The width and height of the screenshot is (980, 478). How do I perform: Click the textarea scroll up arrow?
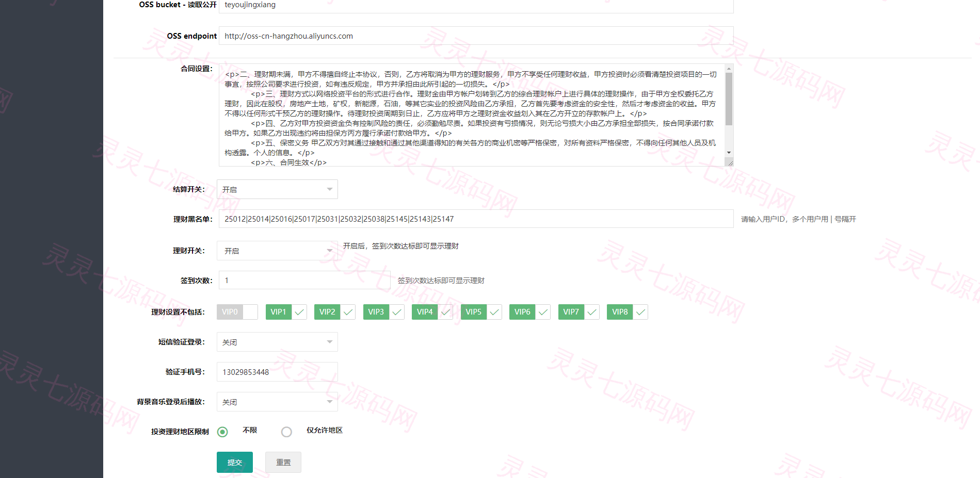(729, 68)
